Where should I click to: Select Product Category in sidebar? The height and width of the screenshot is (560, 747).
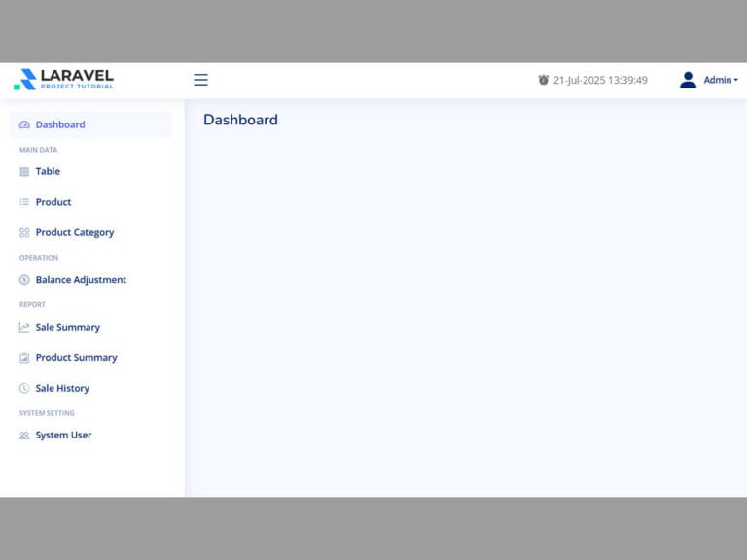[x=75, y=232]
